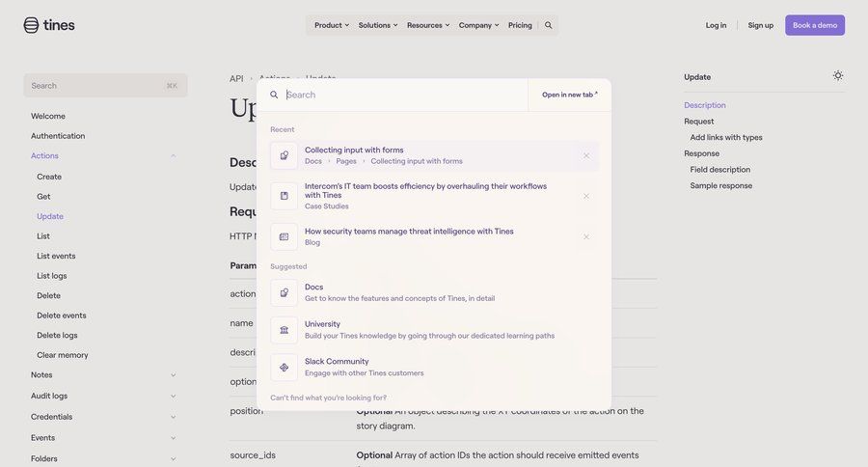Image resolution: width=868 pixels, height=467 pixels.
Task: Jump to Request in page outline
Action: (699, 122)
